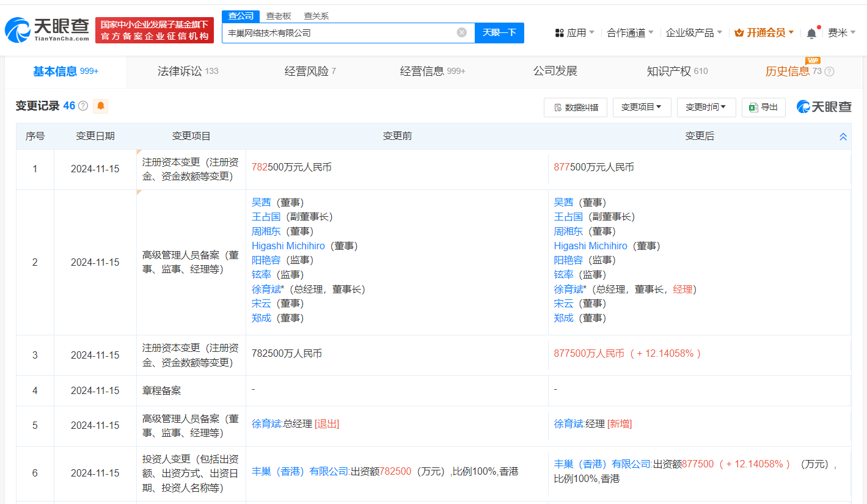Open the 法律诉讼 tab
The image size is (867, 504).
(188, 71)
